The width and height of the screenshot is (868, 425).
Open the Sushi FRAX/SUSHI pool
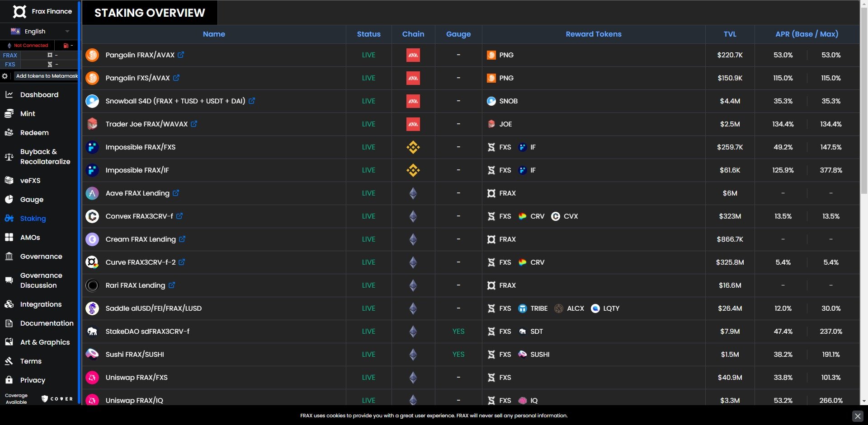[x=135, y=354]
